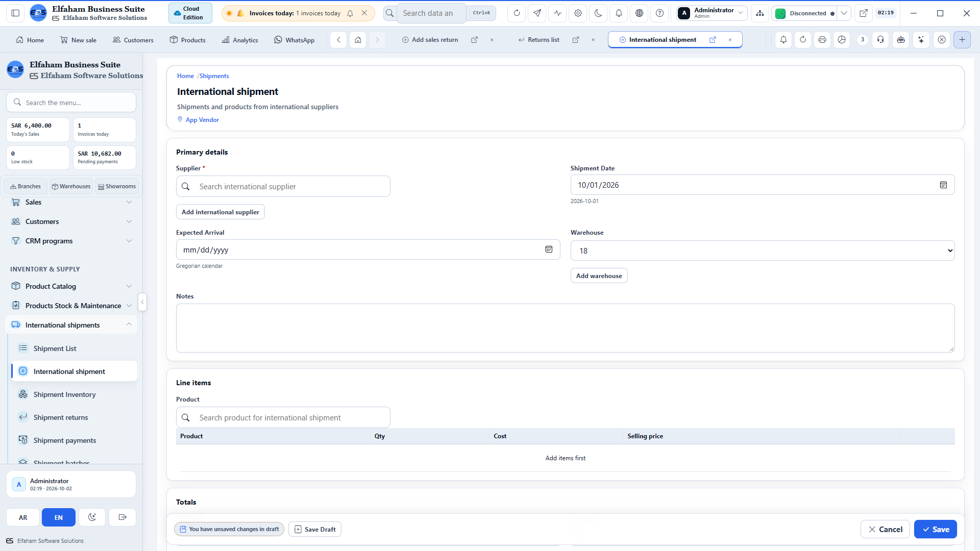Screen dimensions: 980x551
Task: Collapse sidebar using edge chevron handle
Action: click(x=142, y=303)
